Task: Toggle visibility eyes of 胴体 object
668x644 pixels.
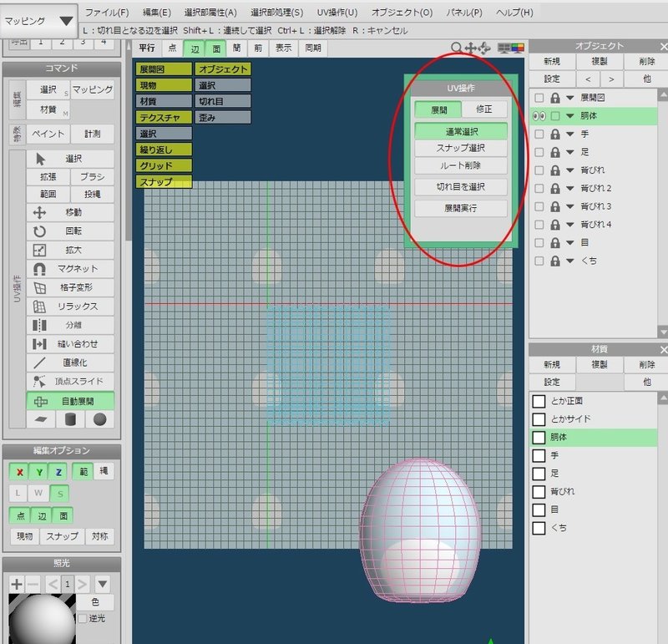Action: tap(539, 116)
